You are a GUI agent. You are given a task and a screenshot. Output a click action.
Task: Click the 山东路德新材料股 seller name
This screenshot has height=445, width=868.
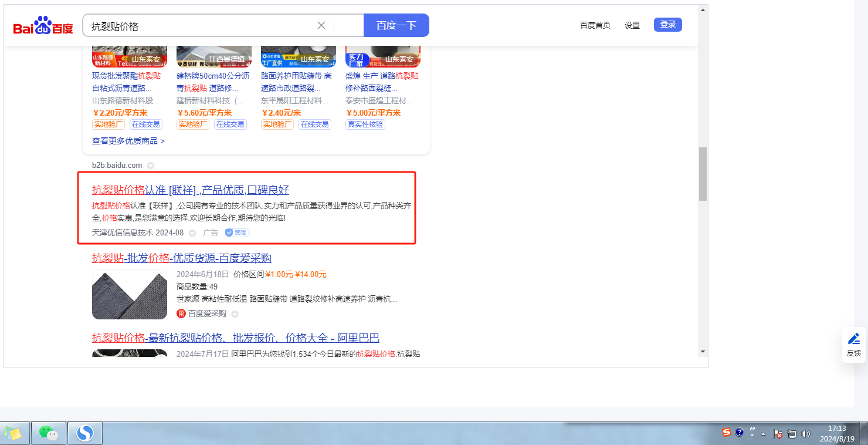(x=126, y=100)
